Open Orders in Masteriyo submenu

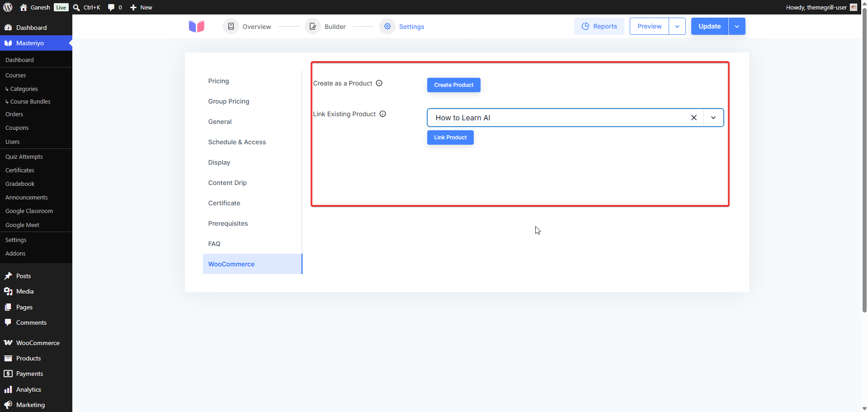(14, 114)
